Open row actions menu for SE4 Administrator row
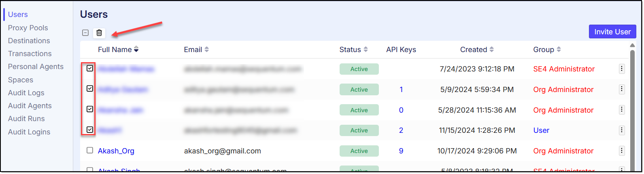The height and width of the screenshot is (174, 644). pyautogui.click(x=621, y=69)
